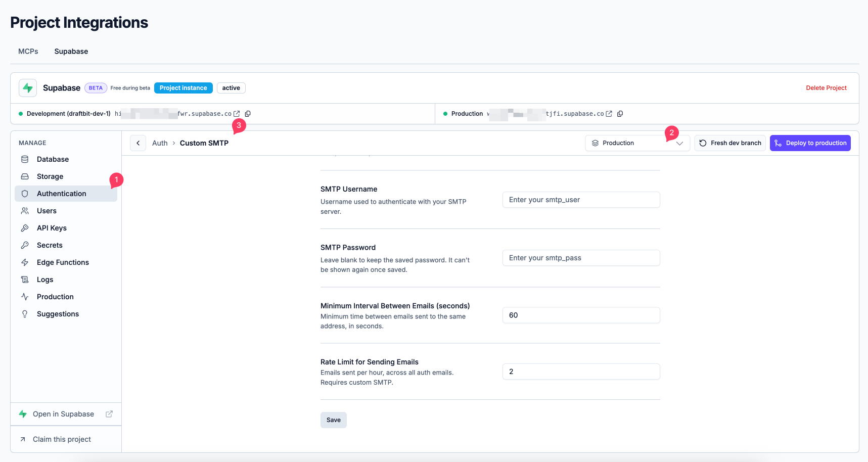Click the Development (draftbit-dev-1) label
Viewport: 868px width, 462px height.
point(69,114)
